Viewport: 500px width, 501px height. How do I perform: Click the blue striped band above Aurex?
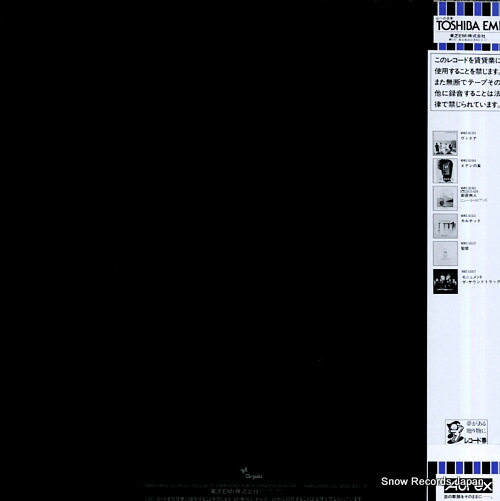[464, 468]
